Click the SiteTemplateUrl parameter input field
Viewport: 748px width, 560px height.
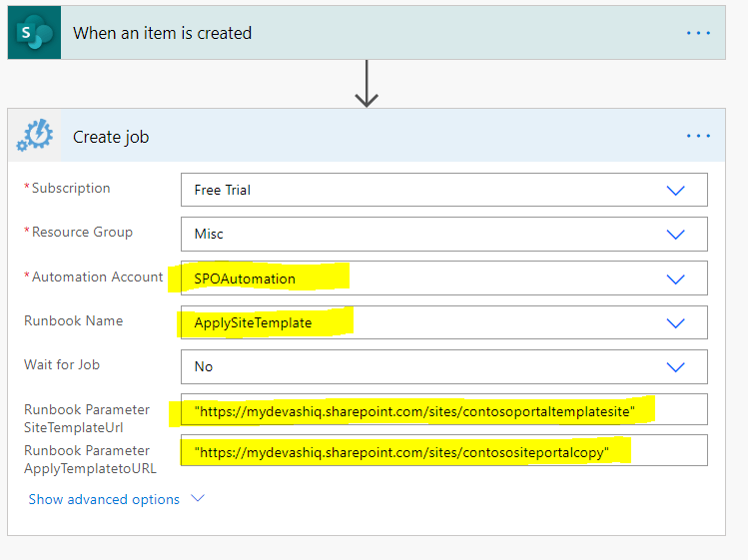[443, 410]
